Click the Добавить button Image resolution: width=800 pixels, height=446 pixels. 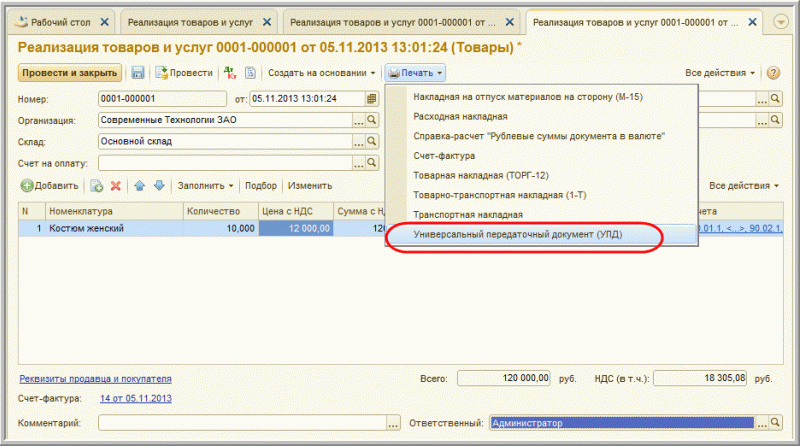click(49, 186)
